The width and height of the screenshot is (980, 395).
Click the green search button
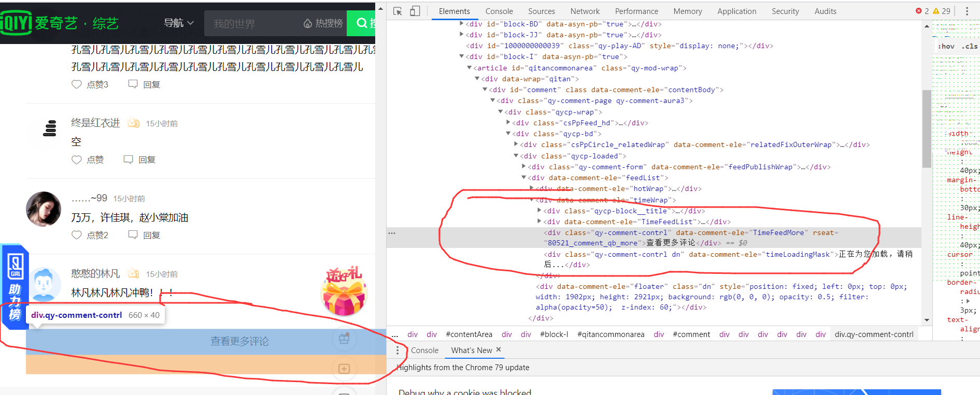361,23
